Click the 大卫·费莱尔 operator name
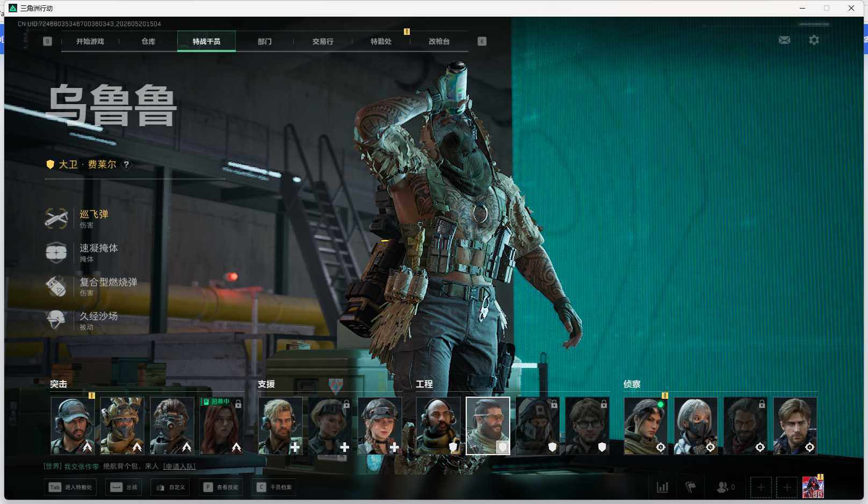 click(88, 165)
